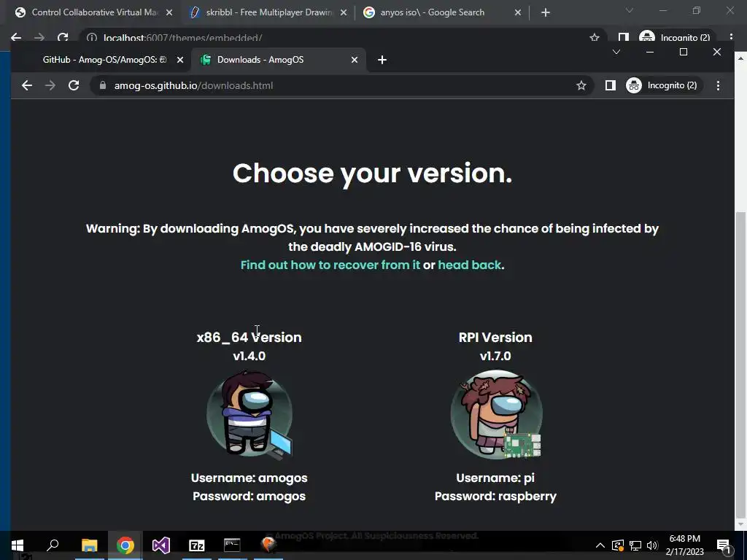Open a new tab in the inner browser
Screen dimensions: 747x560
[x=382, y=60]
